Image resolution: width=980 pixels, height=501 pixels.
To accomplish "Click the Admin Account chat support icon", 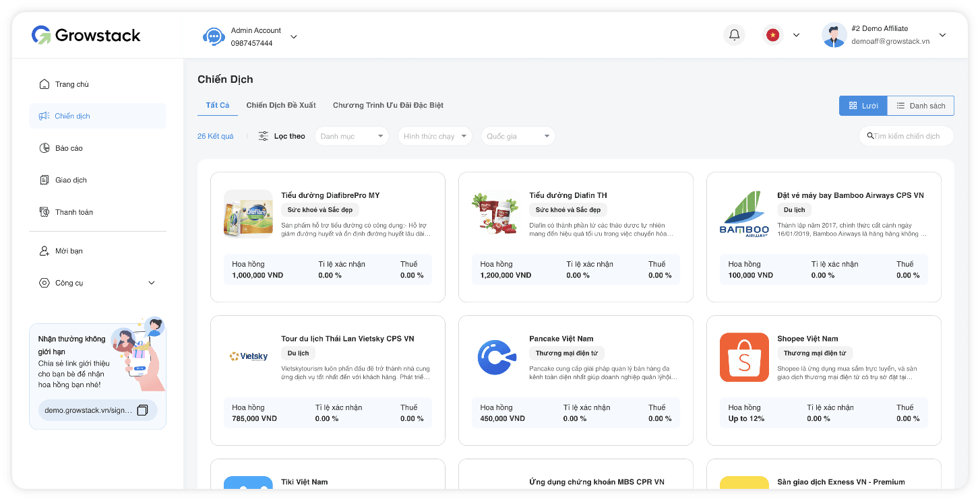I will [214, 36].
